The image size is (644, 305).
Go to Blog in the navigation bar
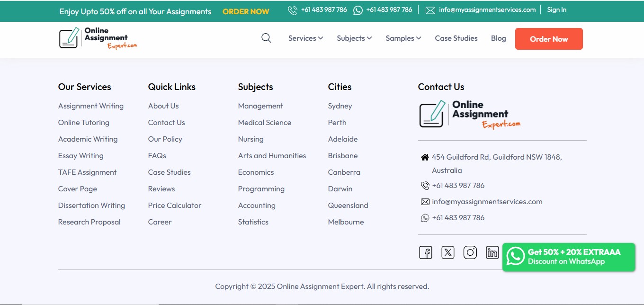pos(498,38)
